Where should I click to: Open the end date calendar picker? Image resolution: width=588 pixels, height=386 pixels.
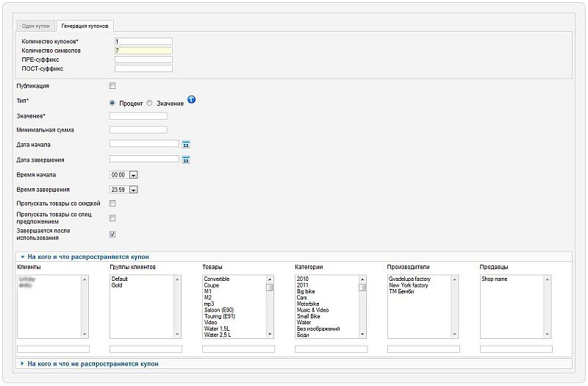(186, 159)
